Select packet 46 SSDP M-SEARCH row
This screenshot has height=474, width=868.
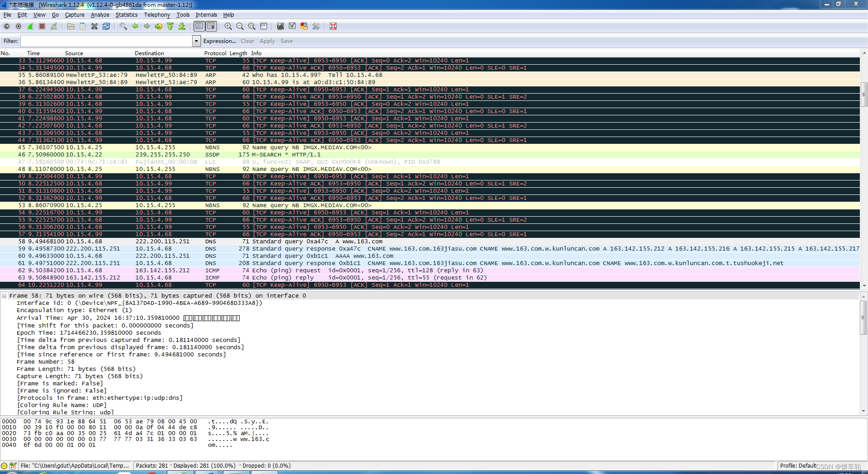(x=430, y=155)
